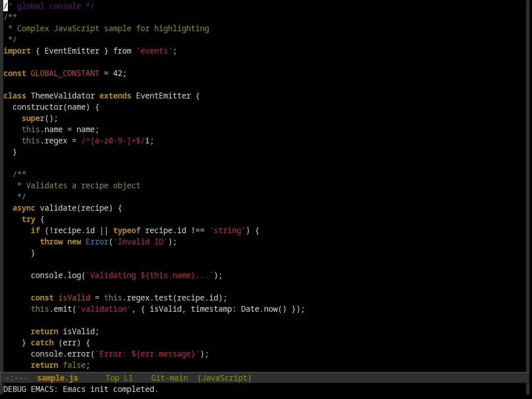Click the JavaScript major mode indicator
Image resolution: width=532 pixels, height=399 pixels.
[x=224, y=378]
